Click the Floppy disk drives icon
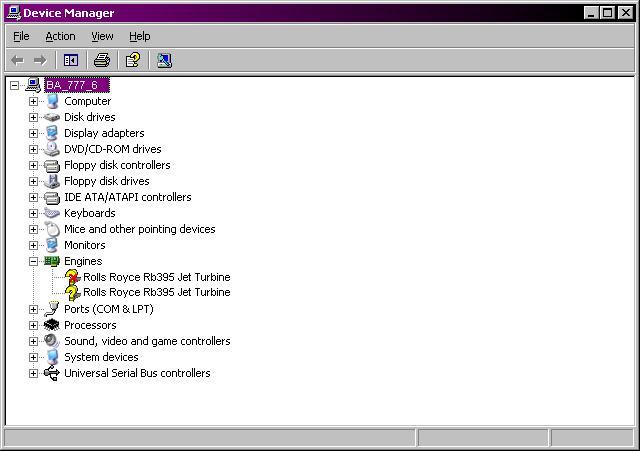This screenshot has height=453, width=640. point(52,181)
